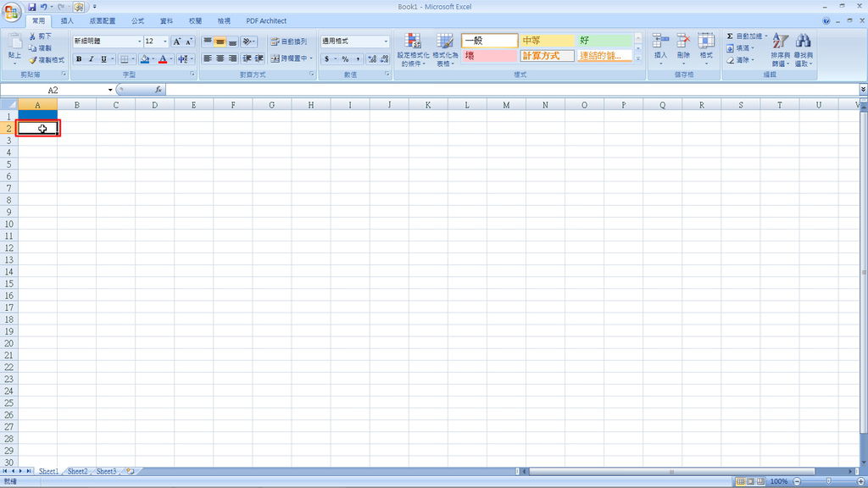Toggle middle vertical alignment
The width and height of the screenshot is (868, 488).
(x=220, y=42)
